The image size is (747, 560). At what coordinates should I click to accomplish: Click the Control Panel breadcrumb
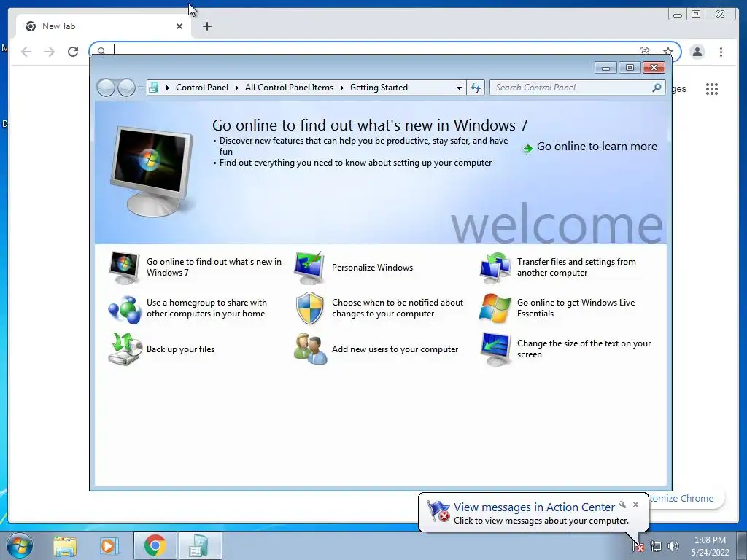click(202, 87)
